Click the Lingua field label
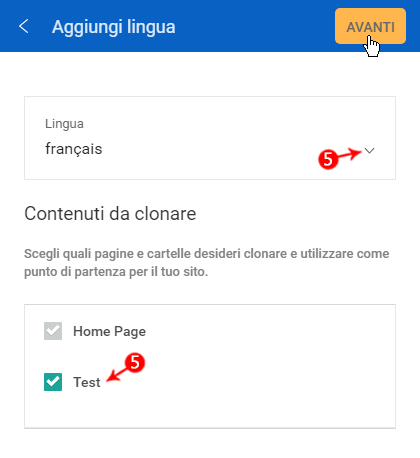Screen dimensions: 420x458 point(64,124)
